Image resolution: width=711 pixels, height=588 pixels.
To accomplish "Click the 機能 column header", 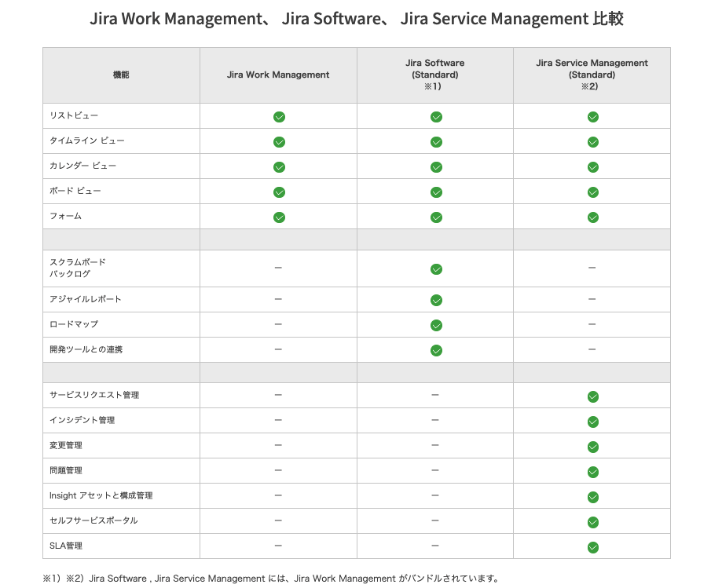I will point(121,75).
